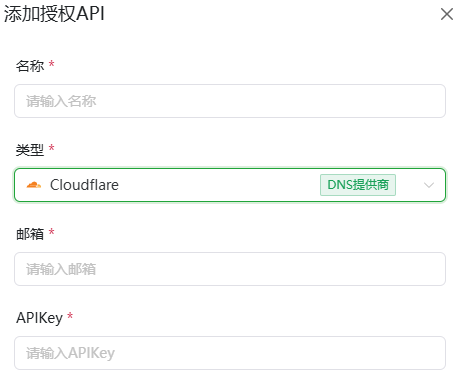Click the chevron arrow in 类型 selector
This screenshot has width=463, height=375.
point(429,185)
